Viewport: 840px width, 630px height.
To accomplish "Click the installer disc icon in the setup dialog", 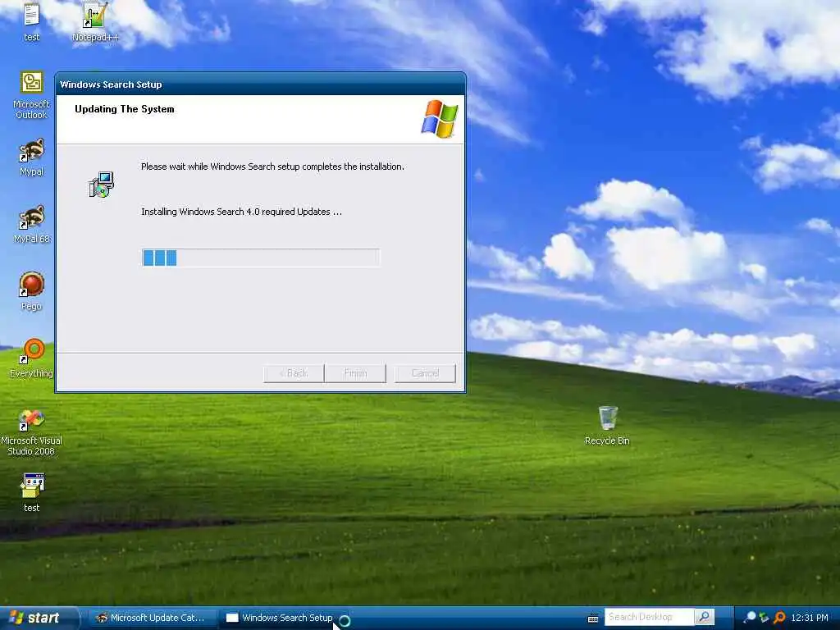I will point(101,185).
